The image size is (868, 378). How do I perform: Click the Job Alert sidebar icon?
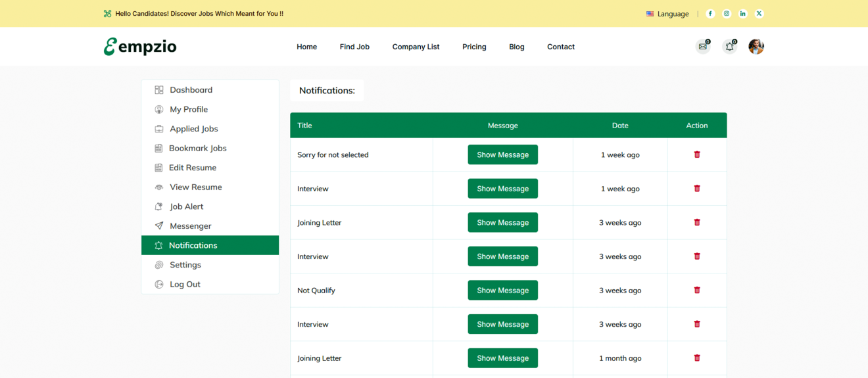pos(158,206)
